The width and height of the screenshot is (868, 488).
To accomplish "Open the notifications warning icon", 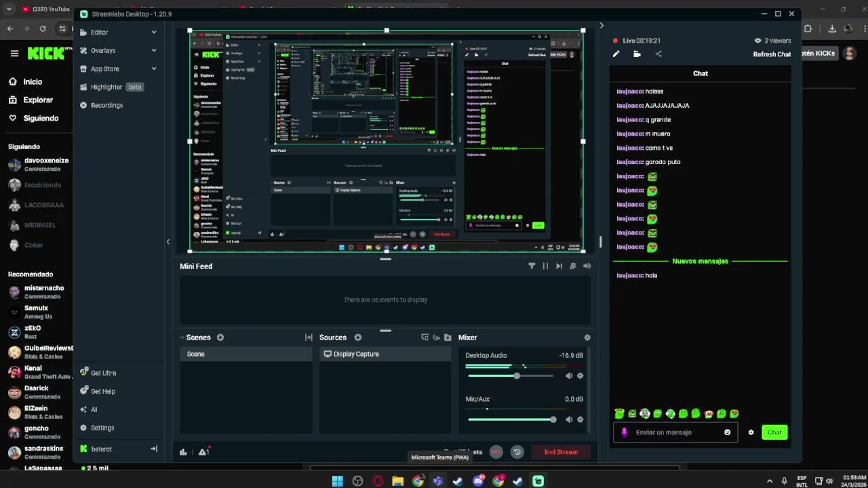I will click(x=203, y=452).
